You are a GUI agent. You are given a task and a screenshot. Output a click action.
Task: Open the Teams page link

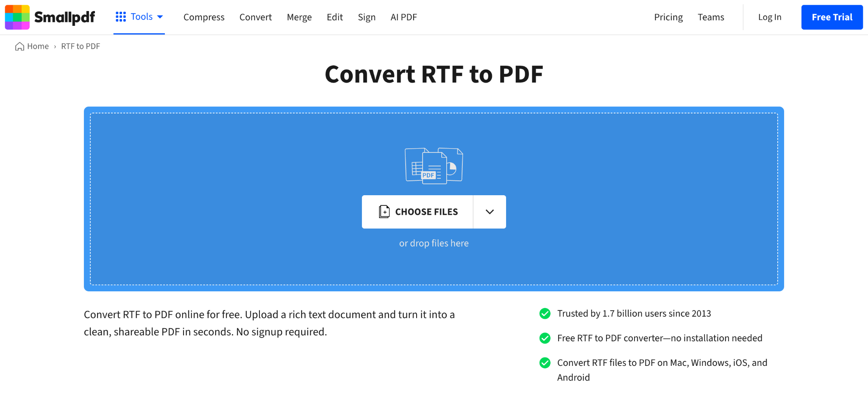pyautogui.click(x=711, y=17)
